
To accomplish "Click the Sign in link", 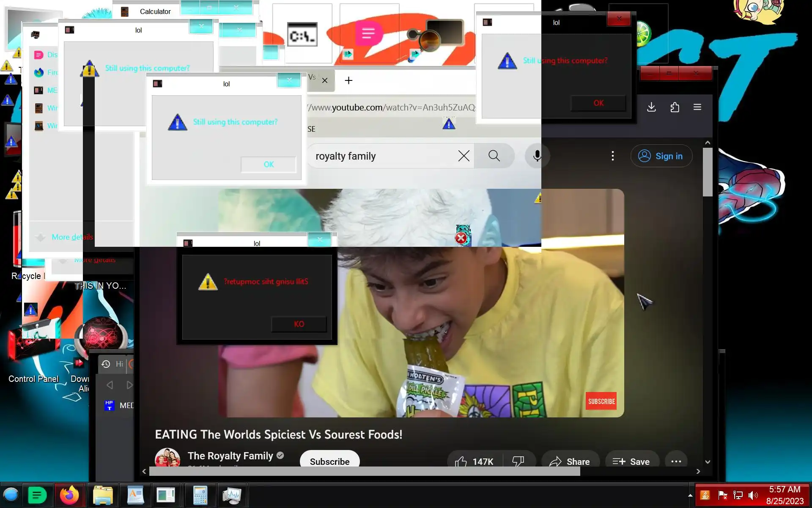I will point(661,156).
